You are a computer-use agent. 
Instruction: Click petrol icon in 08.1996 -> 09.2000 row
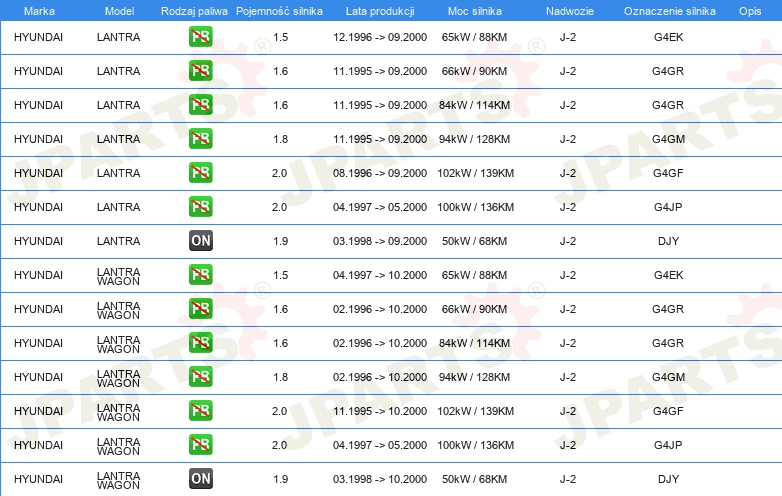pos(200,172)
